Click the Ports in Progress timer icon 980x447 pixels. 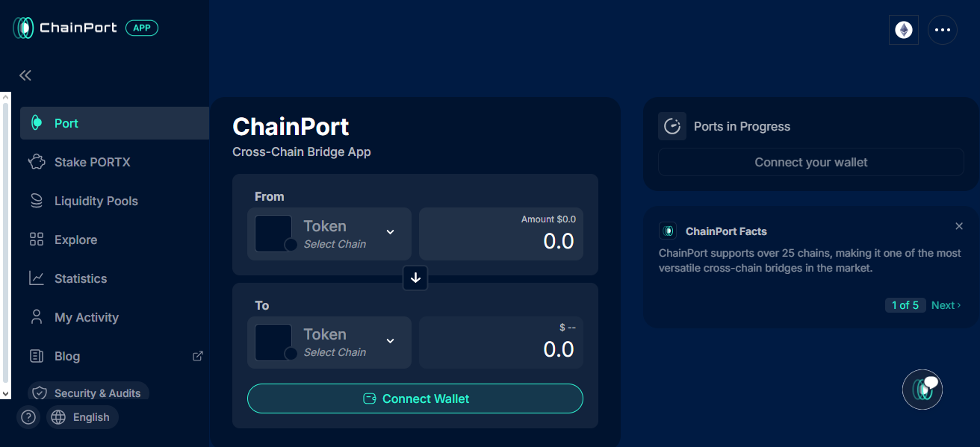pyautogui.click(x=672, y=126)
